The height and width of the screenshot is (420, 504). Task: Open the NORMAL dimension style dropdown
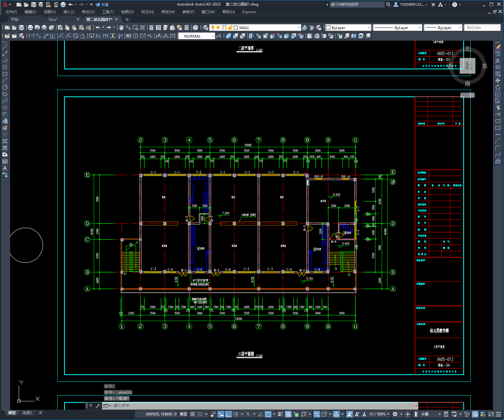(213, 36)
